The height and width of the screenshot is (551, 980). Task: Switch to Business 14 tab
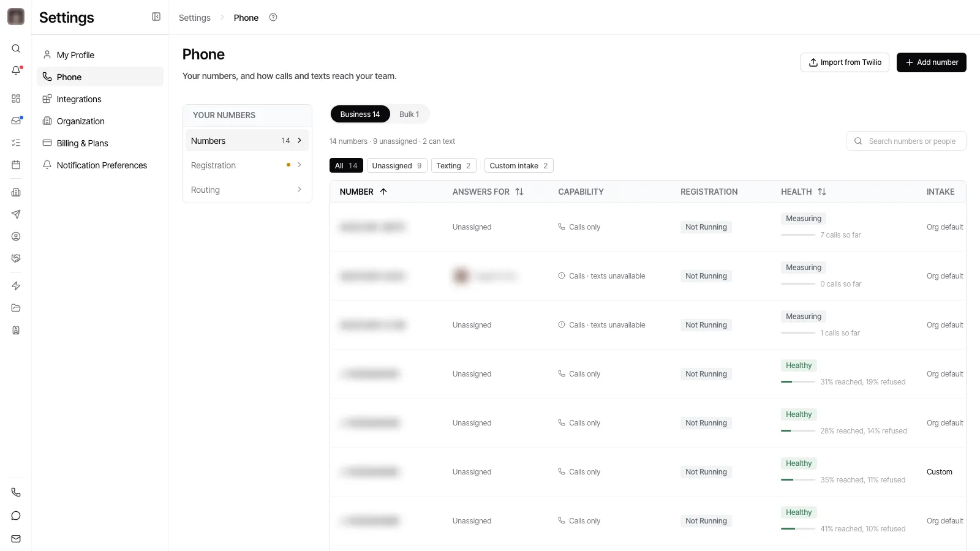tap(360, 114)
